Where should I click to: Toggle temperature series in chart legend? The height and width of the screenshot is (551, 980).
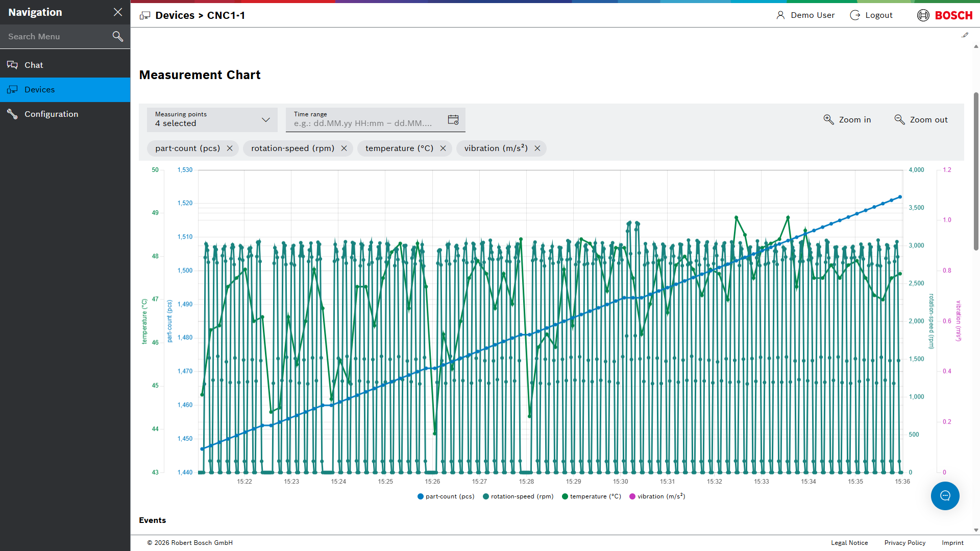[x=592, y=496]
